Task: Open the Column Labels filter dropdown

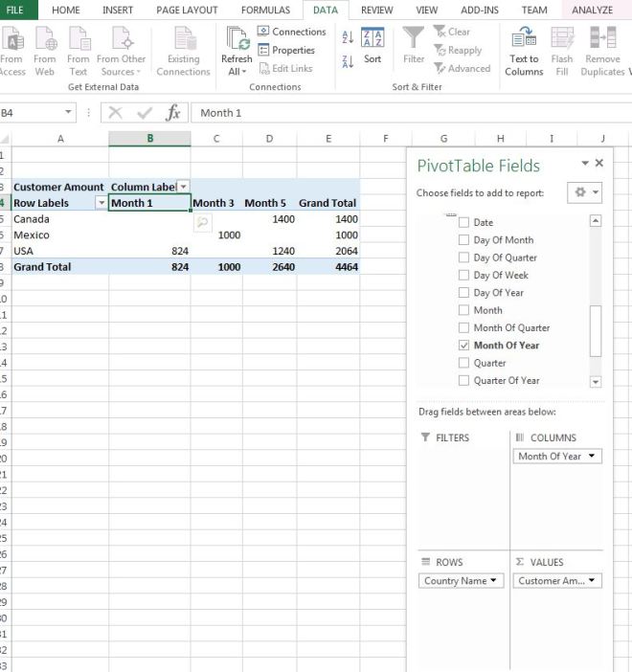Action: point(183,187)
